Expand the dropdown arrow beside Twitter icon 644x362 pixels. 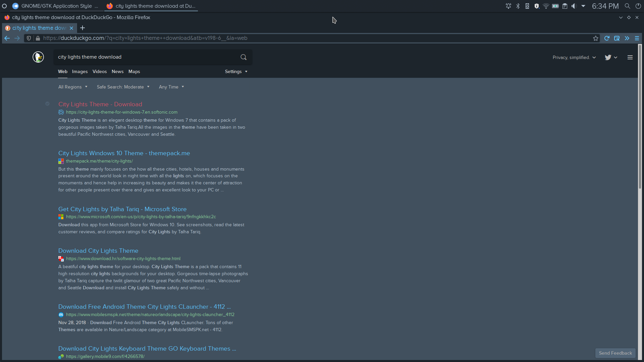pos(615,58)
